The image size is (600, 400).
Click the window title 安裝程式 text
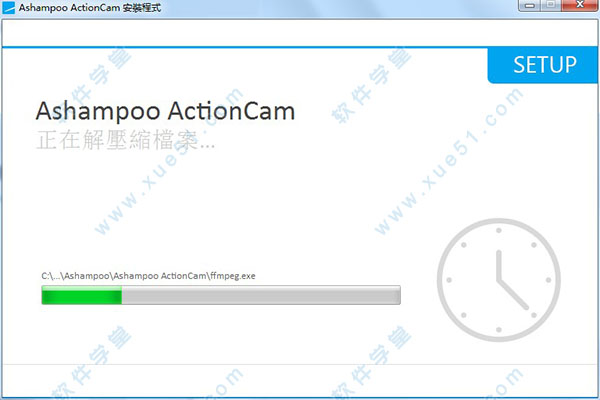point(142,8)
